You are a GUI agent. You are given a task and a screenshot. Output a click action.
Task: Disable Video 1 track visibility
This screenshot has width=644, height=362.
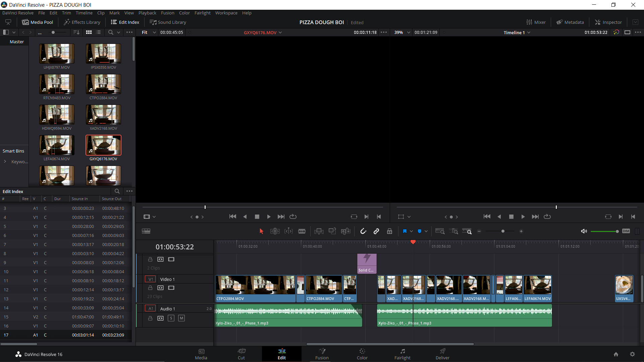point(171,288)
